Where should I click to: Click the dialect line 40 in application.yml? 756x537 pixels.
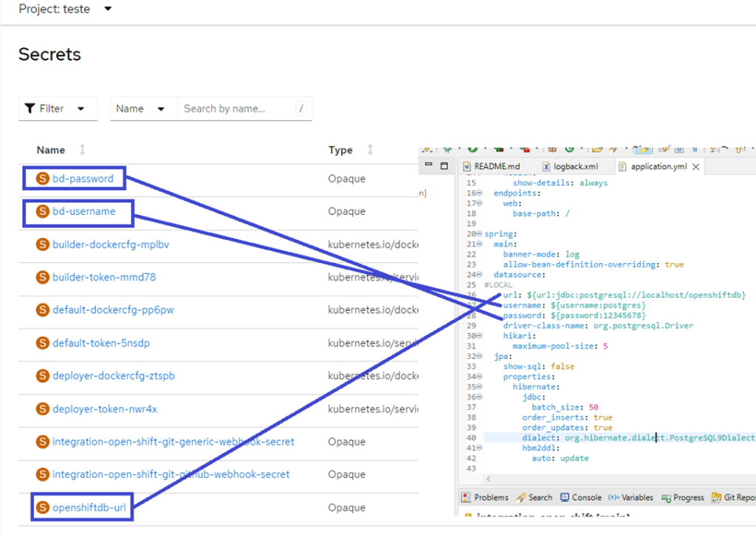pos(619,437)
